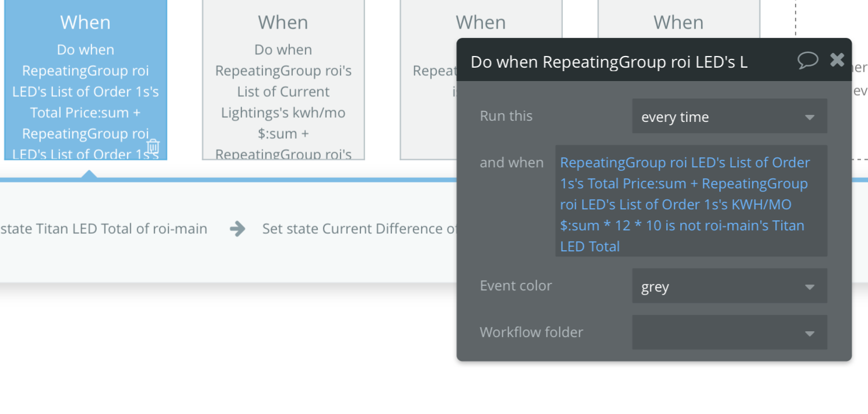Open the Run this dropdown
Image resolution: width=868 pixels, height=414 pixels.
coord(729,117)
